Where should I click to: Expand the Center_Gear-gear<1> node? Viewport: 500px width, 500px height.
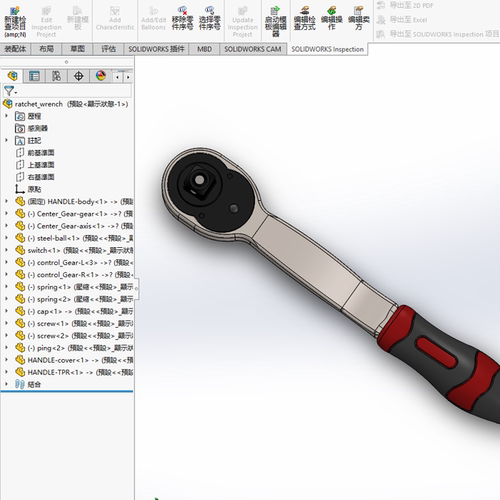pos(6,213)
